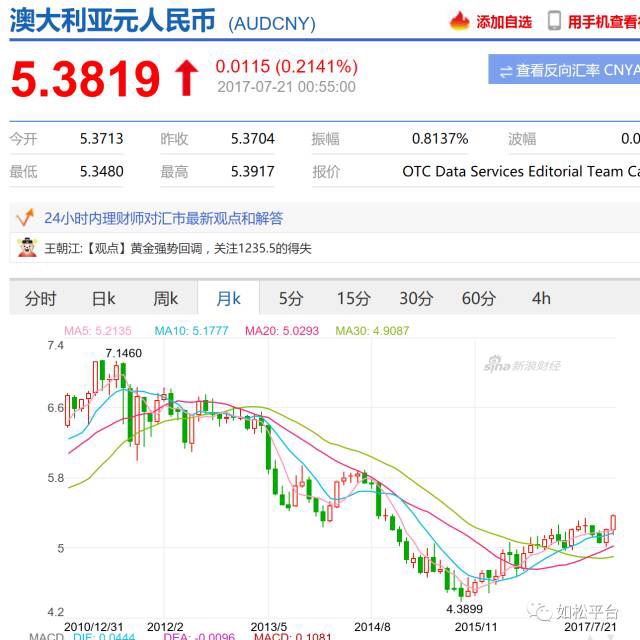
Task: Click the 最低 value 5.3480
Action: point(102,171)
